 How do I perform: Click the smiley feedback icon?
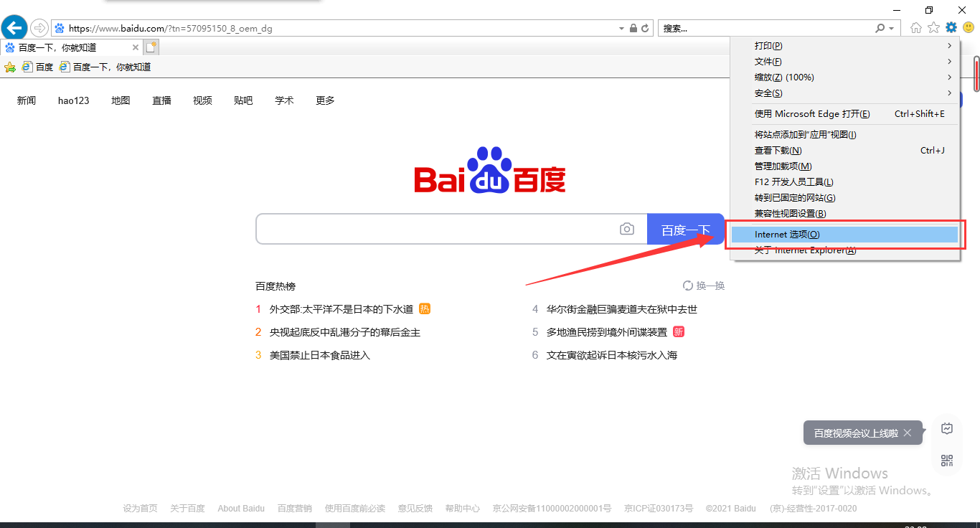click(x=969, y=27)
